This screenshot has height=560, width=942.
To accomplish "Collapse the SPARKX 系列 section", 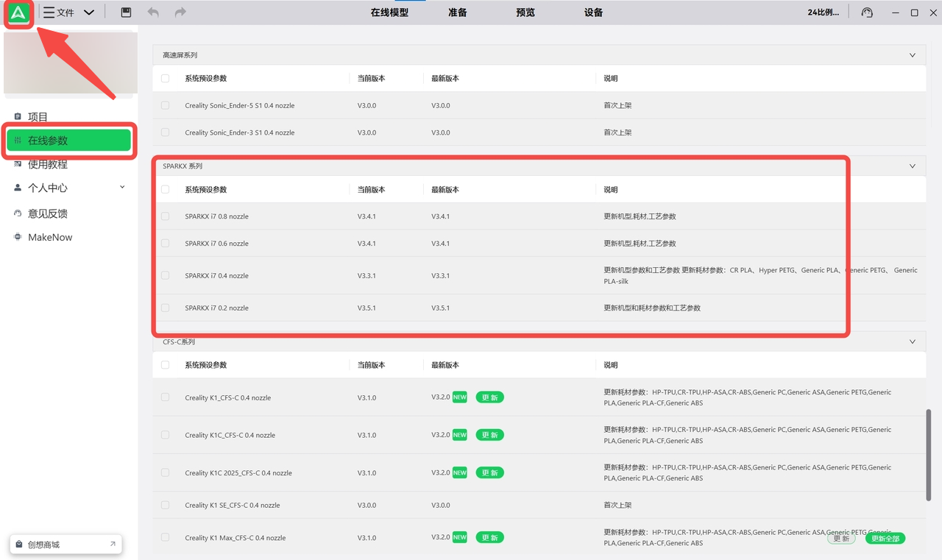I will [913, 166].
